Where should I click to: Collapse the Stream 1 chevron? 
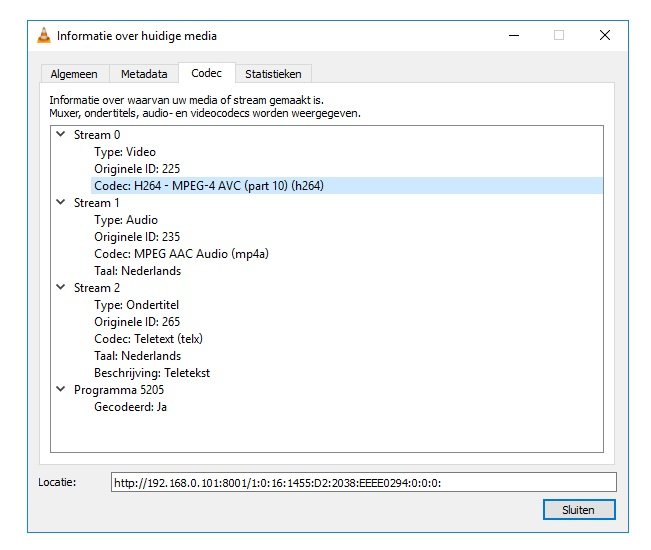click(61, 203)
